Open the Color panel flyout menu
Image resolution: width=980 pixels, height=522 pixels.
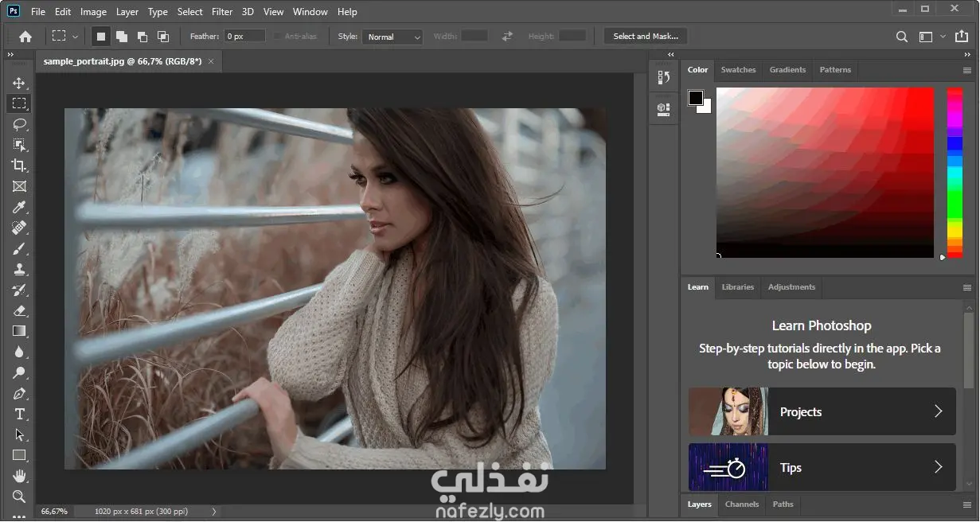tap(967, 70)
